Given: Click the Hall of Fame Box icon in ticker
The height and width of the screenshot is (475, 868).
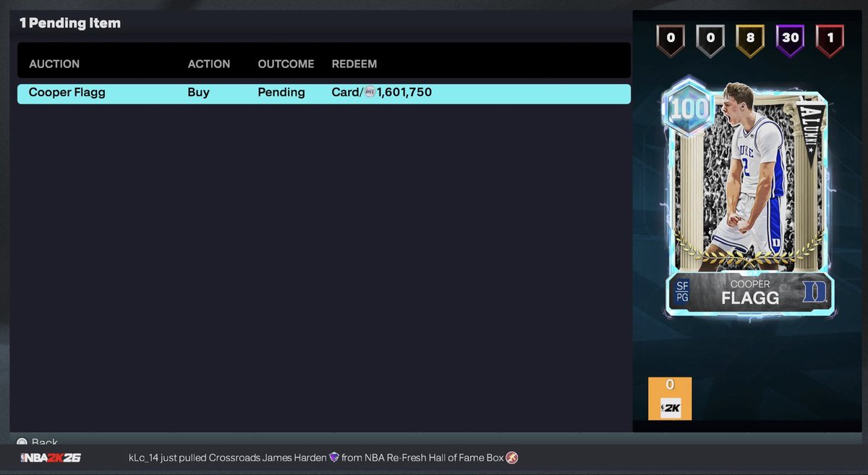Looking at the screenshot, I should (512, 458).
